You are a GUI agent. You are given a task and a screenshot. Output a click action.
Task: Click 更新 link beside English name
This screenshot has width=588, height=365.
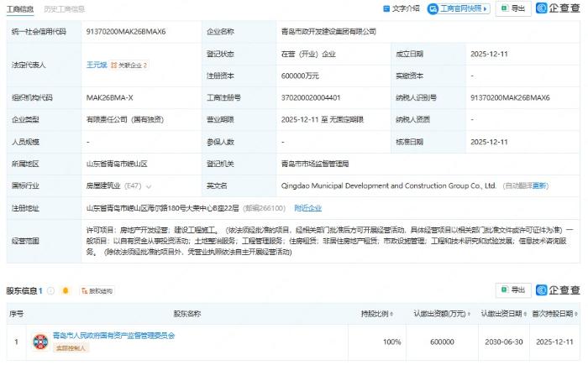pos(539,185)
